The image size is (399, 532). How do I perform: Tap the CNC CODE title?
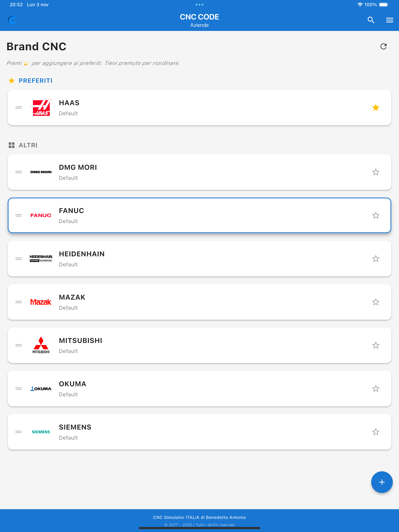tap(199, 17)
